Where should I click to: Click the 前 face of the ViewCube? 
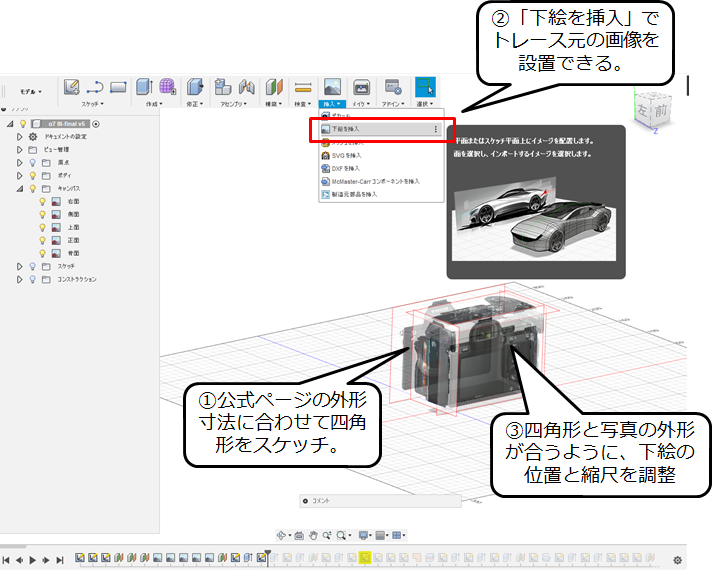(661, 110)
